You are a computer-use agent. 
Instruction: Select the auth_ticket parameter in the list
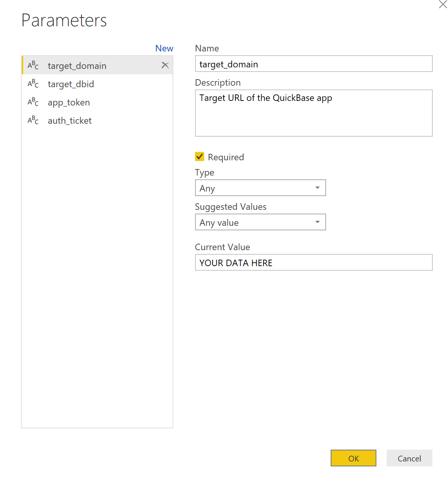pyautogui.click(x=98, y=120)
